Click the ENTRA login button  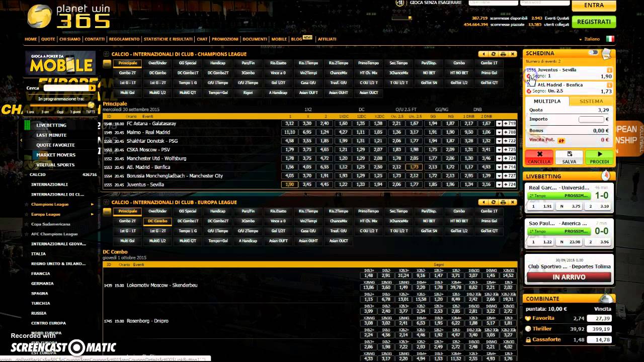594,6
